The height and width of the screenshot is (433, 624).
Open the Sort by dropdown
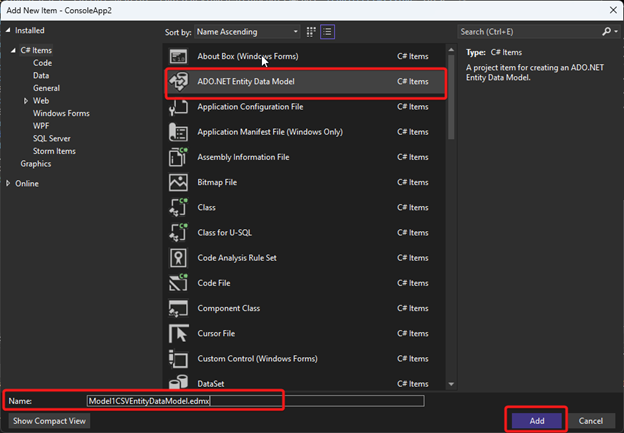click(x=246, y=32)
